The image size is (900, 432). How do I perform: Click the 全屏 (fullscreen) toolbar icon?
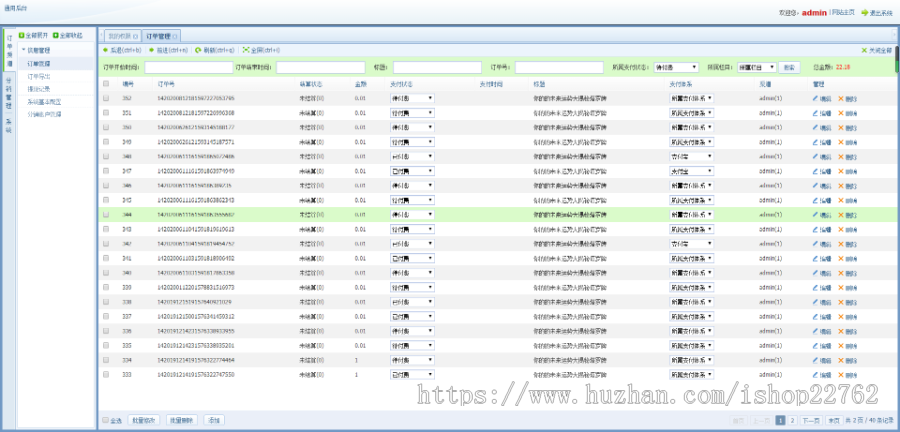(x=245, y=49)
